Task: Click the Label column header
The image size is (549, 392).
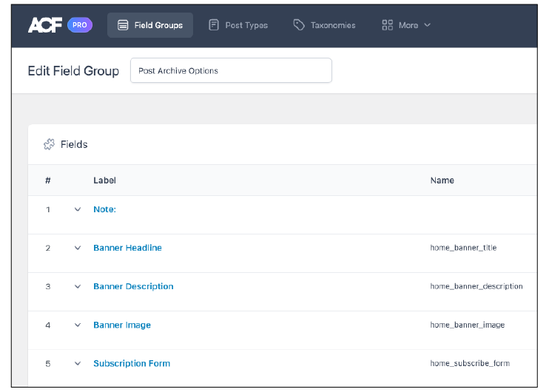Action: [104, 180]
